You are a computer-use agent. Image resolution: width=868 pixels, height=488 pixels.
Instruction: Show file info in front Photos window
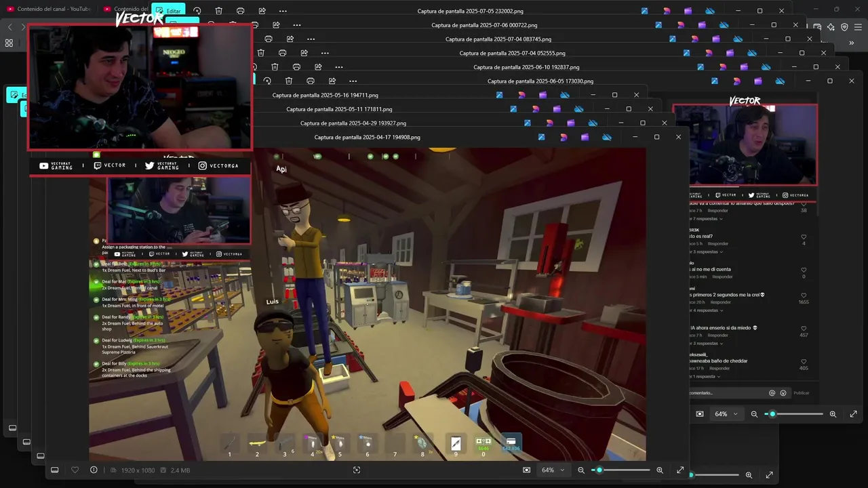(x=94, y=470)
